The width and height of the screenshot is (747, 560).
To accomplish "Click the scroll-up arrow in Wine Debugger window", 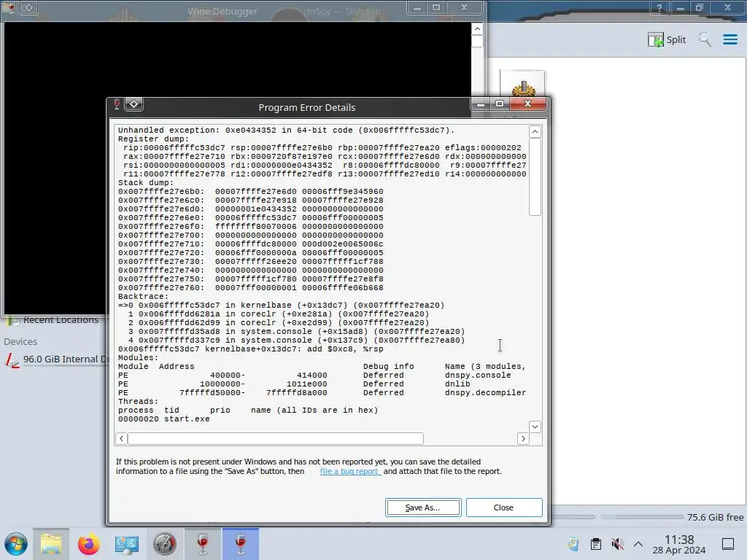I will click(477, 29).
